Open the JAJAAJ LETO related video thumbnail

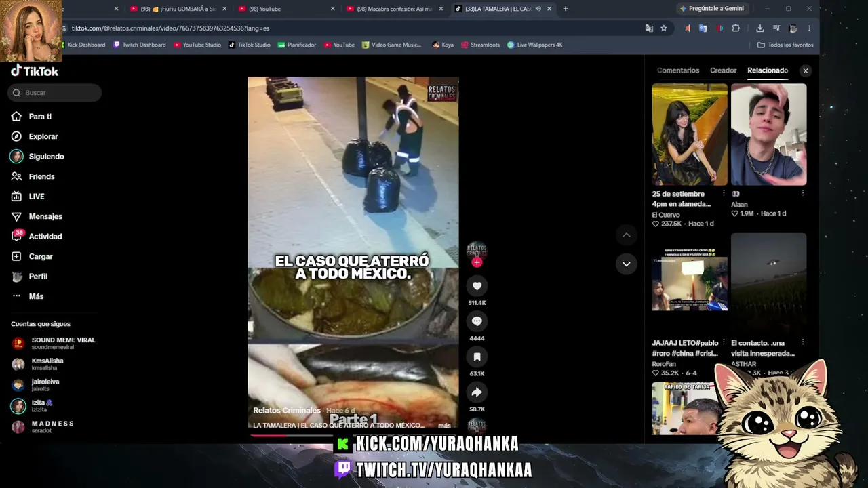tap(690, 283)
